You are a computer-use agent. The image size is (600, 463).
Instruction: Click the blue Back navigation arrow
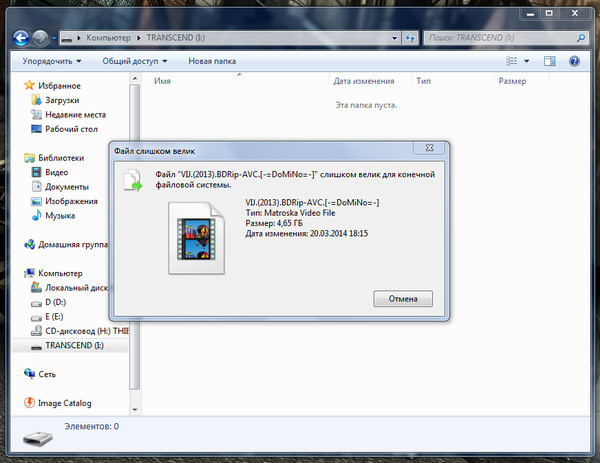[x=21, y=38]
